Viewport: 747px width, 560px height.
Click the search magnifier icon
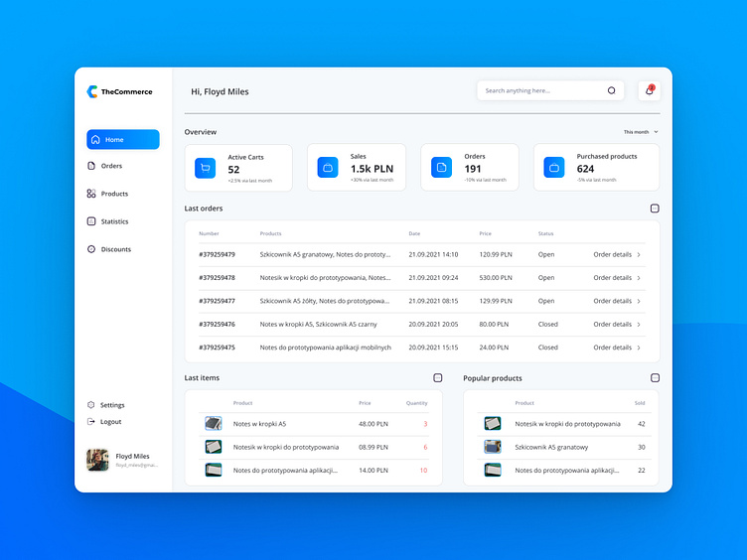pos(611,90)
